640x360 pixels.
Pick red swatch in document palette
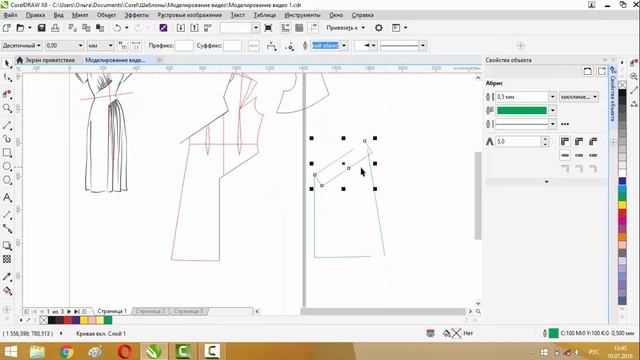pos(68,320)
